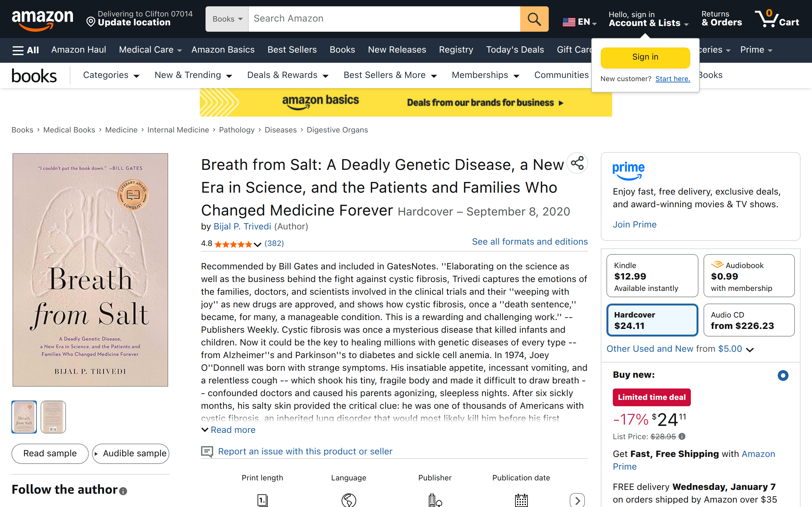
Task: Select the back cover thumbnail
Action: pyautogui.click(x=53, y=416)
